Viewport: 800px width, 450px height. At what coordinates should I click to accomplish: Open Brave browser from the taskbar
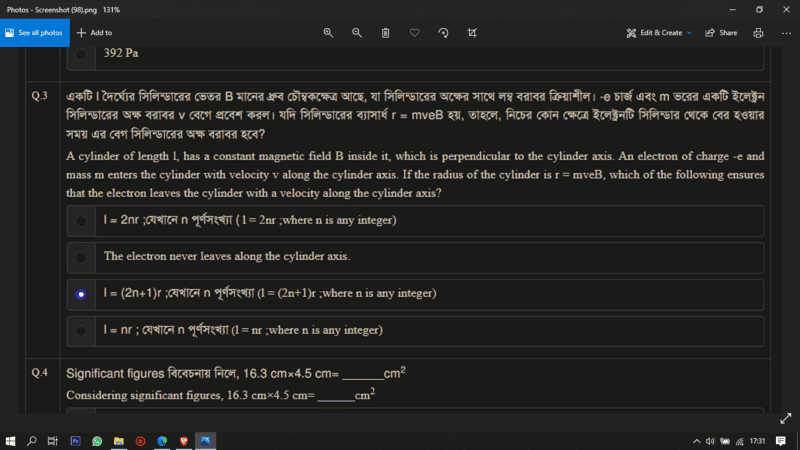(184, 441)
